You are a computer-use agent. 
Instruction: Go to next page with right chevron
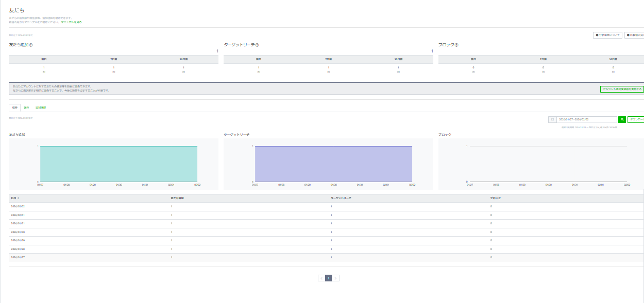coord(336,278)
